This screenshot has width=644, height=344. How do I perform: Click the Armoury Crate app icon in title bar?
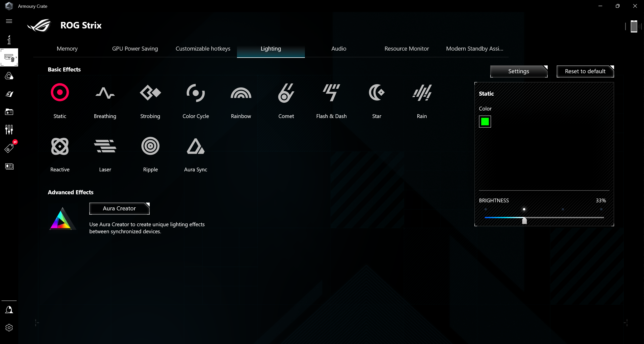coord(9,6)
